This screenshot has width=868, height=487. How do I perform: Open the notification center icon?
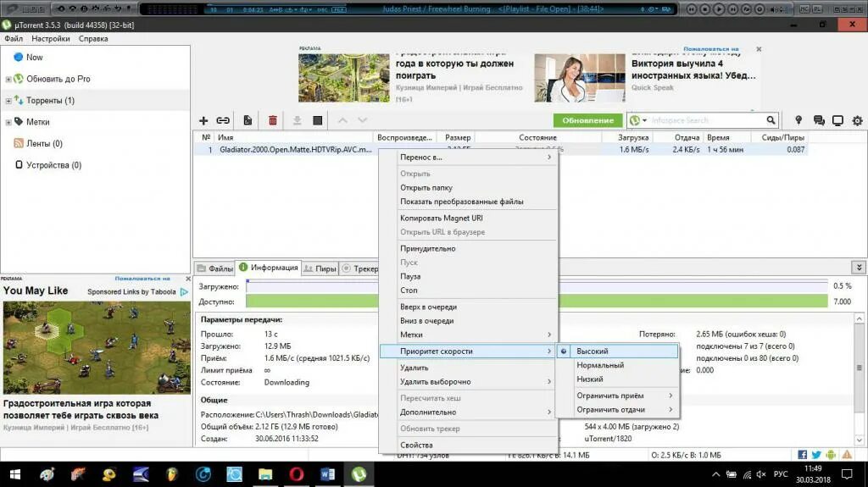point(847,474)
